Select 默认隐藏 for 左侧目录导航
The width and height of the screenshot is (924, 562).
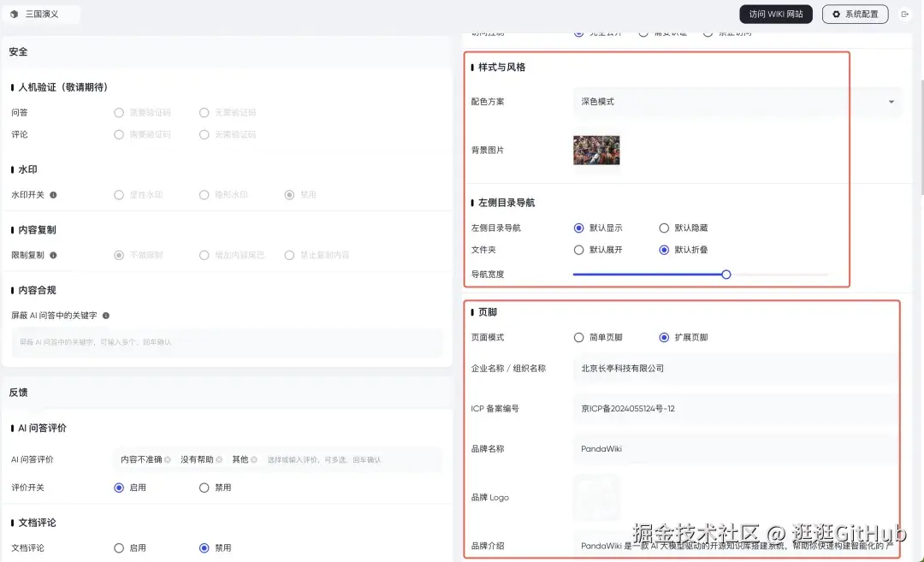665,228
